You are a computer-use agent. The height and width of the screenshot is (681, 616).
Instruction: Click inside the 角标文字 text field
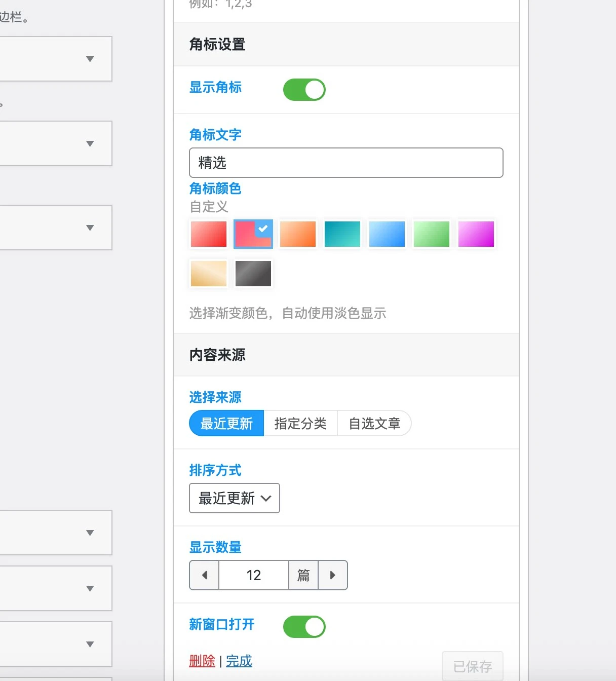click(346, 163)
